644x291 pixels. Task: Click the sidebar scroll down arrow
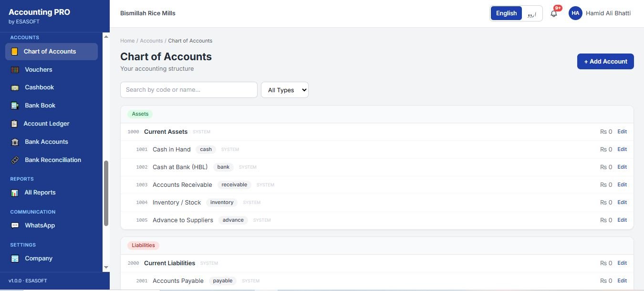106,268
